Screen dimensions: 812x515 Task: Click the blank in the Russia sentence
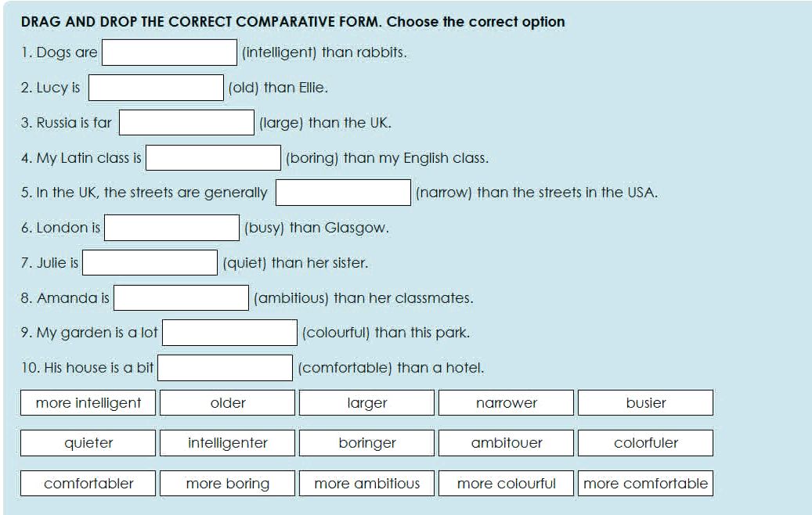pos(186,122)
